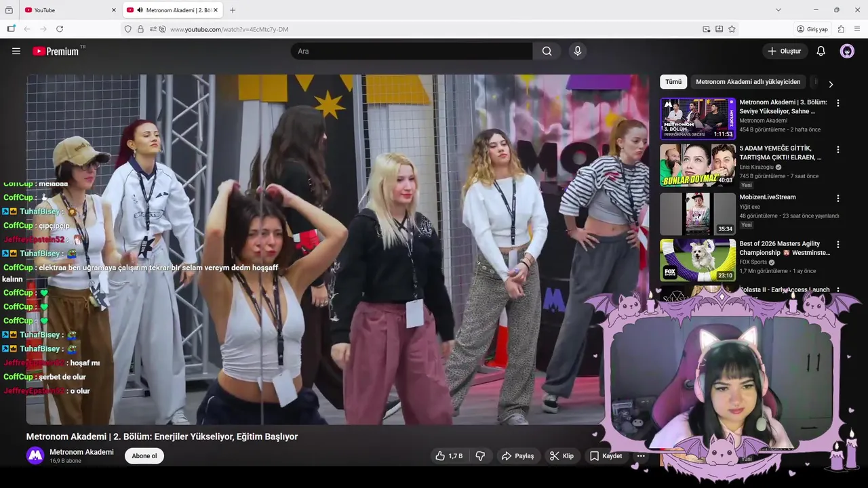This screenshot has height=488, width=868.
Task: Open Metronom Akademi 3. Bölüm thumbnail
Action: pyautogui.click(x=698, y=119)
